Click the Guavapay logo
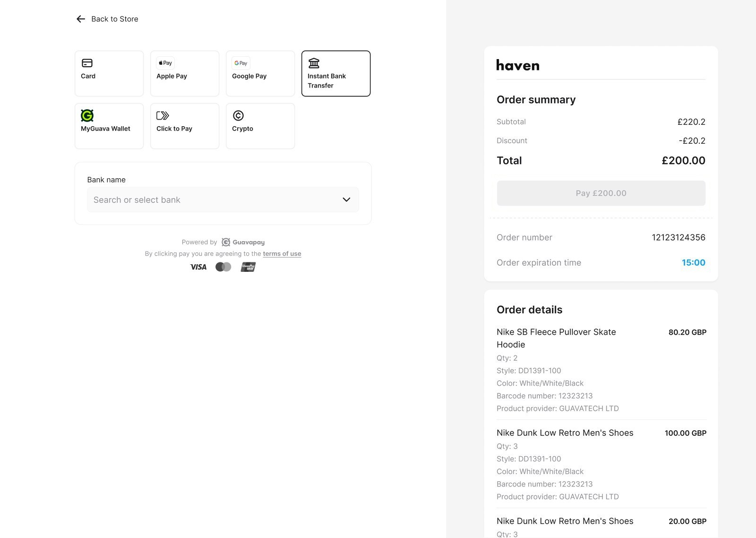The height and width of the screenshot is (538, 756). pos(243,242)
